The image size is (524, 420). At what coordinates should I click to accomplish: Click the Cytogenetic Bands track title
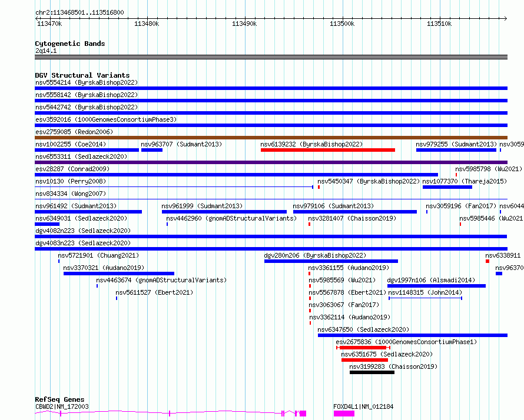70,44
